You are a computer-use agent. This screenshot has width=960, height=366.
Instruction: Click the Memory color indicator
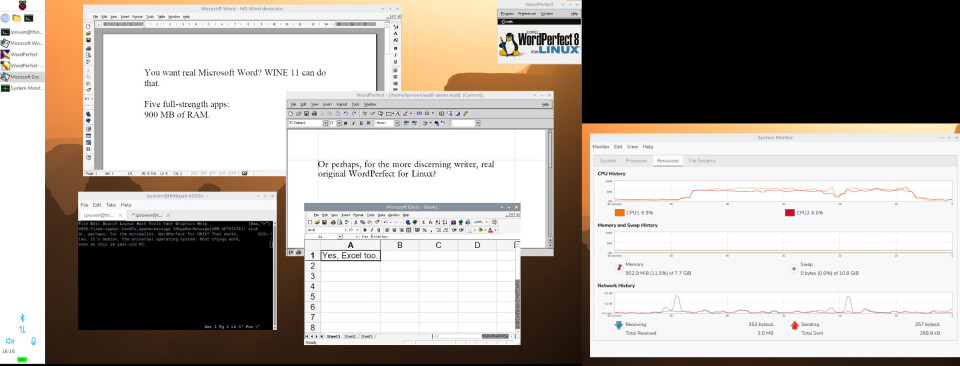(618, 267)
